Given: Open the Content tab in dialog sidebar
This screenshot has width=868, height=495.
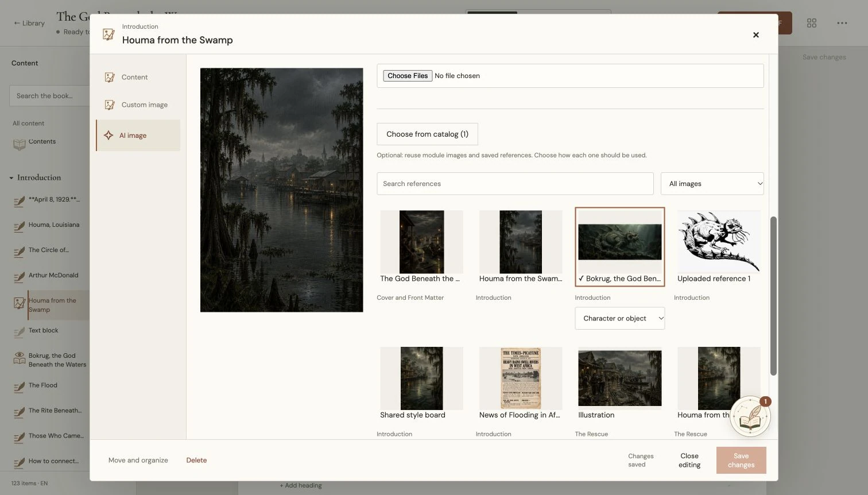Looking at the screenshot, I should (138, 77).
